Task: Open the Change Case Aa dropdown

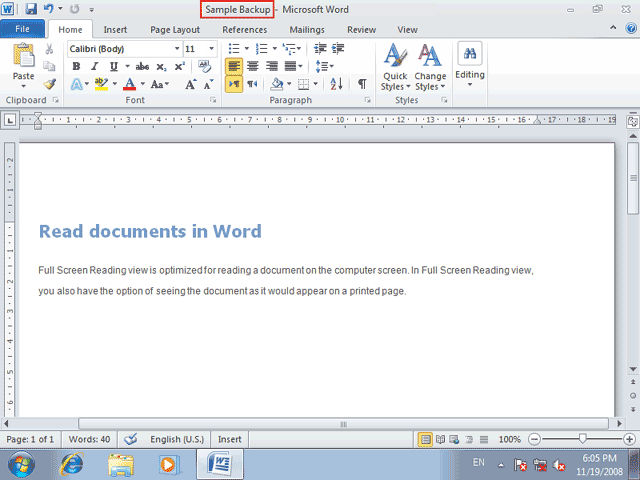Action: [x=160, y=84]
